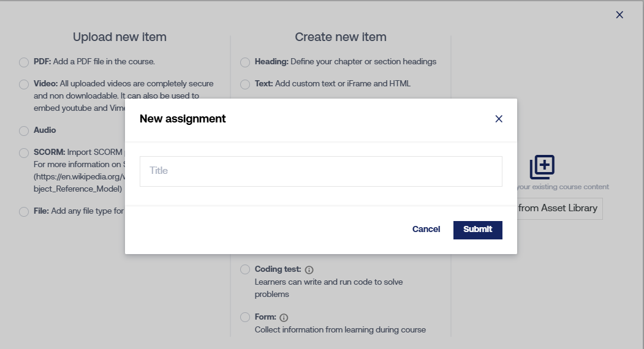
Task: Select the Form item radio option
Action: (245, 317)
